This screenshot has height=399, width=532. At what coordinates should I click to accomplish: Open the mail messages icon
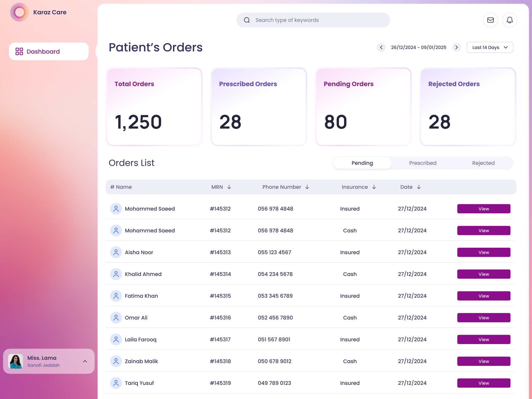click(491, 20)
